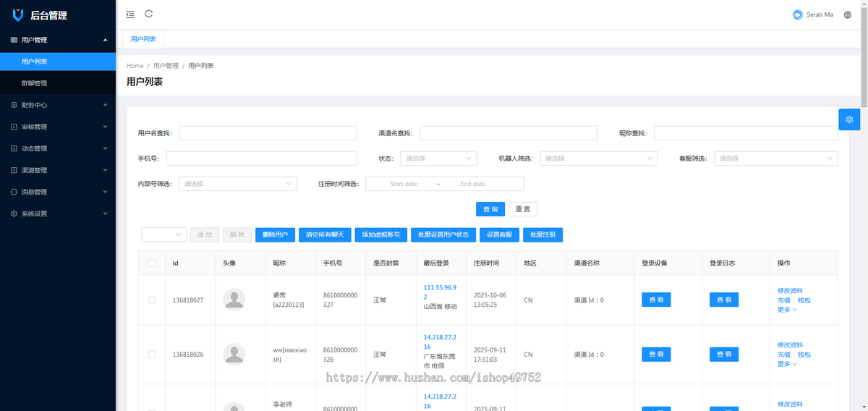868x411 pixels.
Task: Click the 批量设置用户状态 button
Action: coord(443,234)
